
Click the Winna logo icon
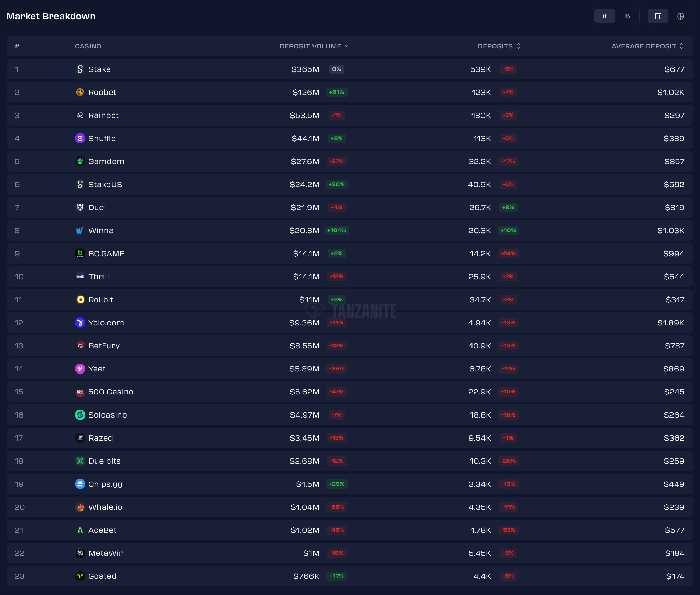point(80,230)
